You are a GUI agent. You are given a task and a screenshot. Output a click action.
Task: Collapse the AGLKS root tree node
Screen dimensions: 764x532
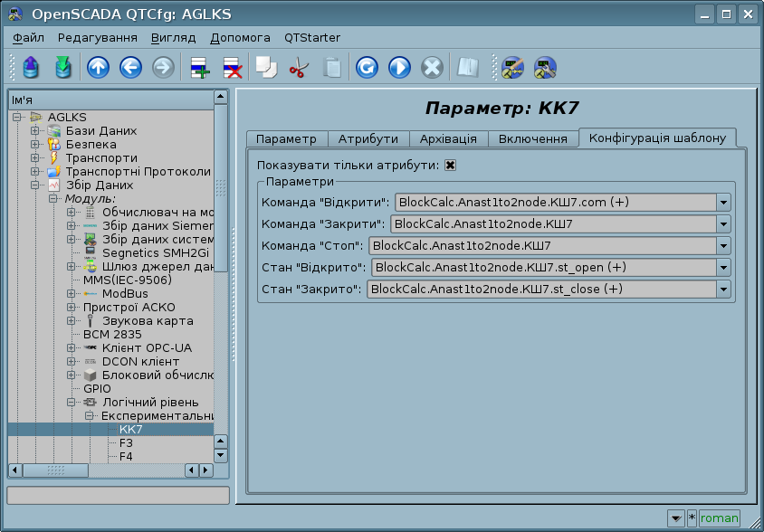17,117
